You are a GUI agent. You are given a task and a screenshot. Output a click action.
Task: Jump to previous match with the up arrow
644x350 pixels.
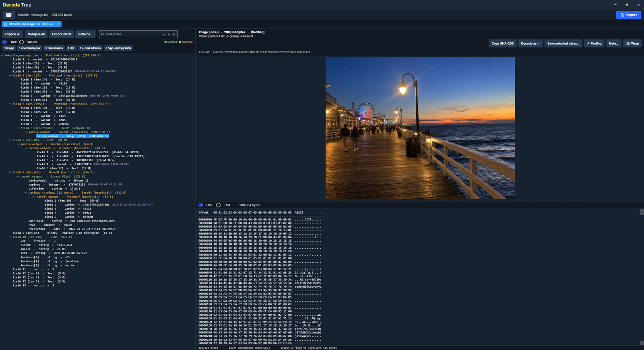[x=163, y=34]
